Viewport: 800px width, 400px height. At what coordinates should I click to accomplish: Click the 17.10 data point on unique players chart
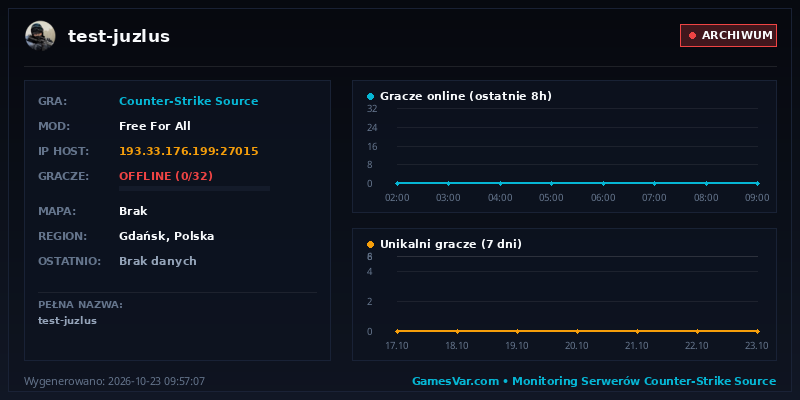coord(397,331)
